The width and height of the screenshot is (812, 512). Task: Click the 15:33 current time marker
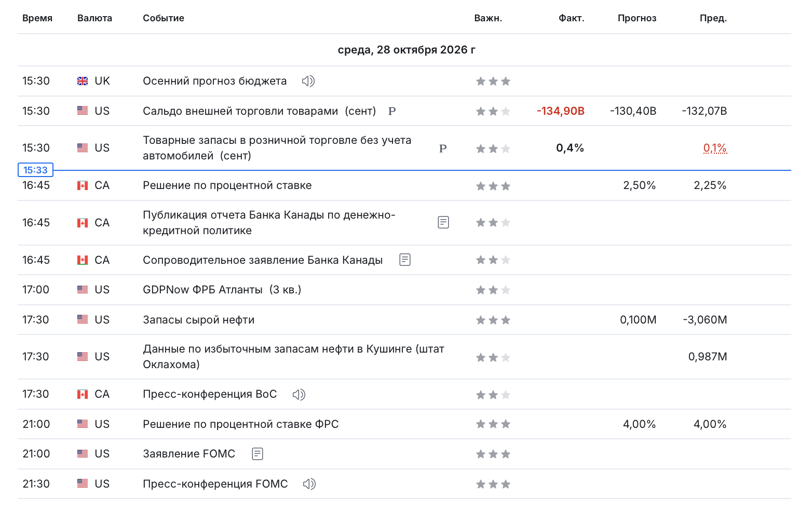pyautogui.click(x=35, y=170)
